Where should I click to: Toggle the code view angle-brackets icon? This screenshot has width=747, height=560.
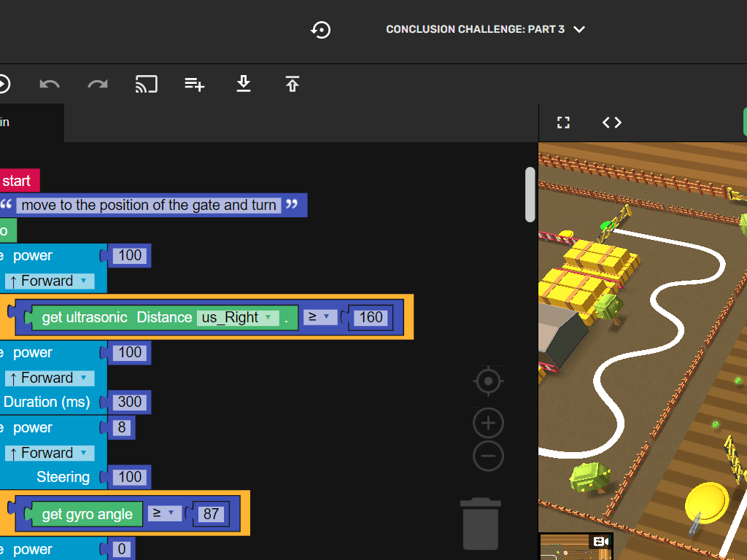click(x=612, y=122)
